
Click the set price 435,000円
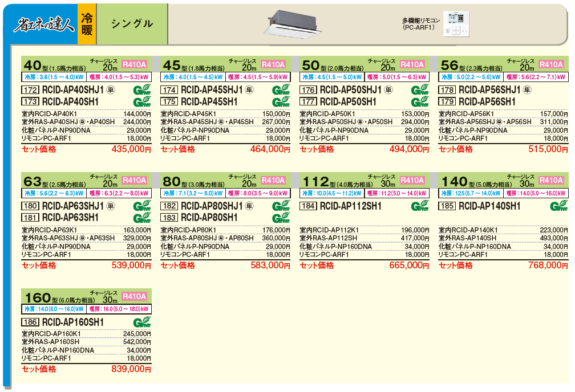[x=131, y=149]
